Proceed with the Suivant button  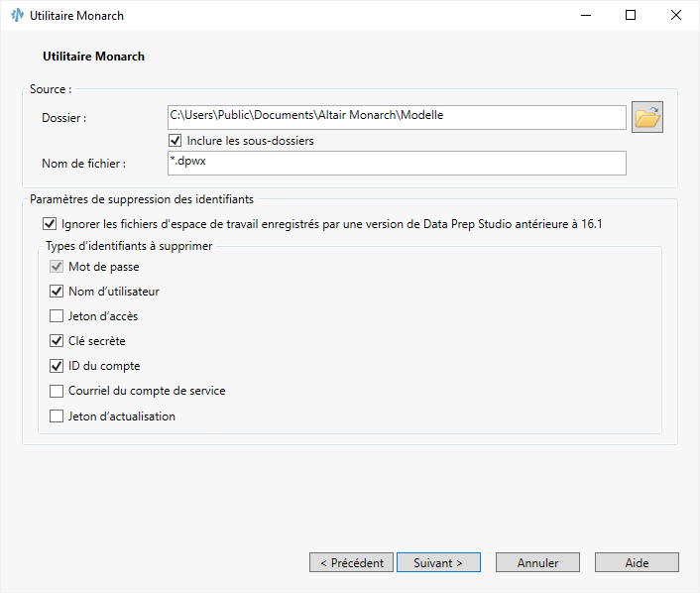pos(438,562)
